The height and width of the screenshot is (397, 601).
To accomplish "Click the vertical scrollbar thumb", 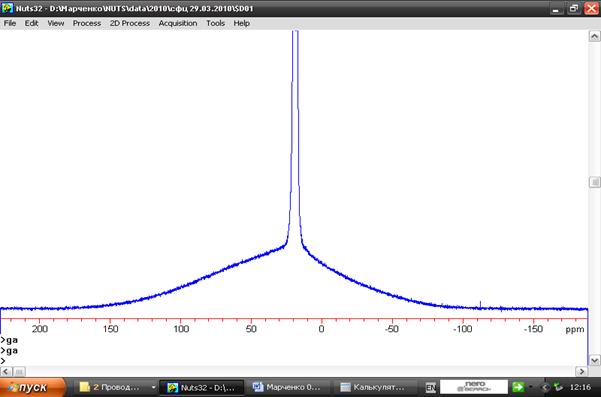I will click(x=594, y=182).
